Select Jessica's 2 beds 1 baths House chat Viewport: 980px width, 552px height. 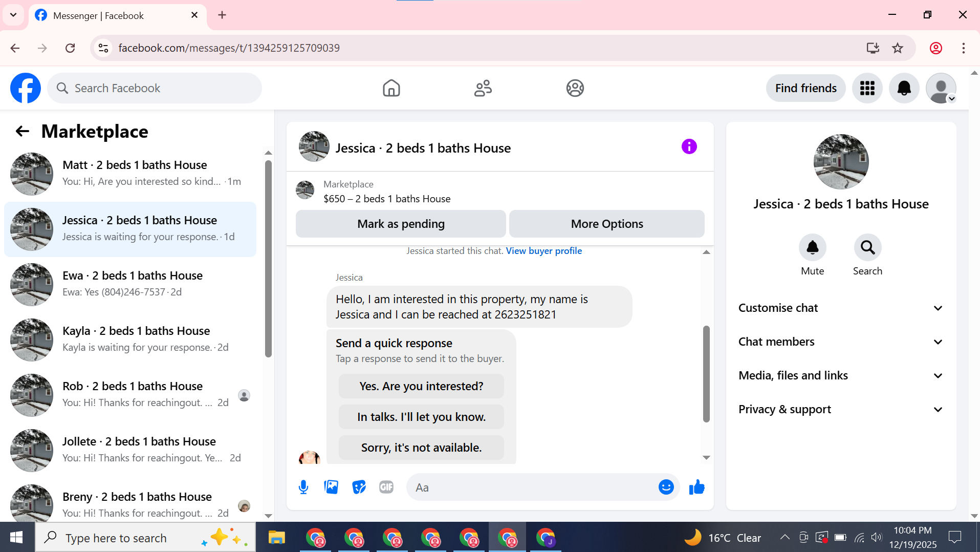[130, 229]
